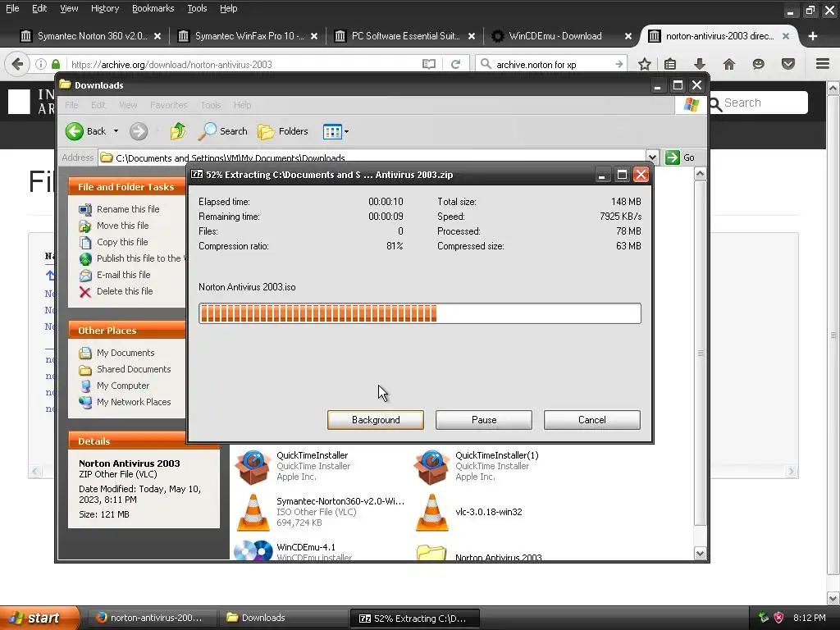The width and height of the screenshot is (840, 630).
Task: Open Explorer File menu
Action: pos(72,105)
